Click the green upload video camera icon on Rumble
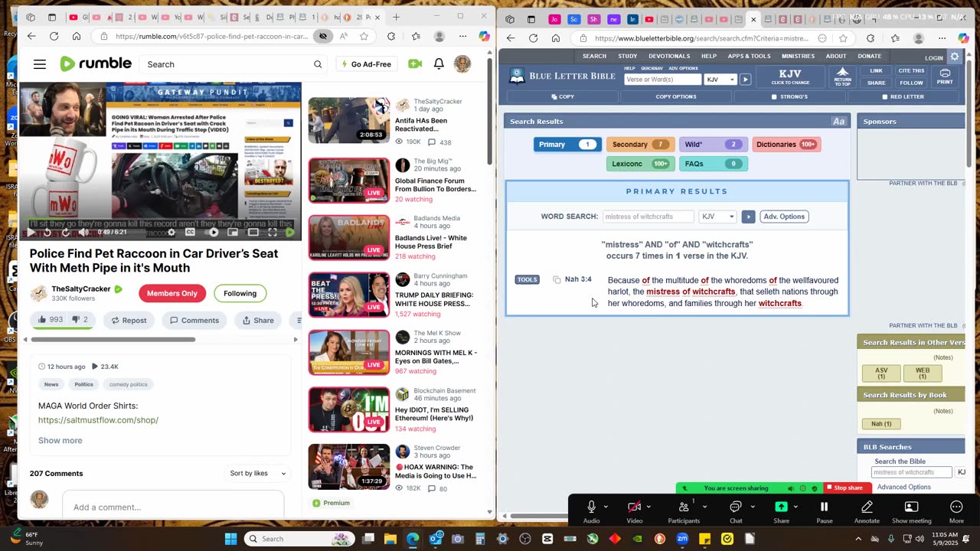The height and width of the screenshot is (551, 980). [415, 64]
